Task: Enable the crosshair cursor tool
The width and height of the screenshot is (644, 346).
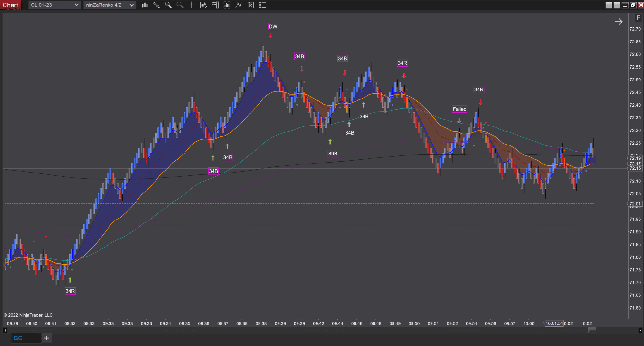Action: (191, 5)
